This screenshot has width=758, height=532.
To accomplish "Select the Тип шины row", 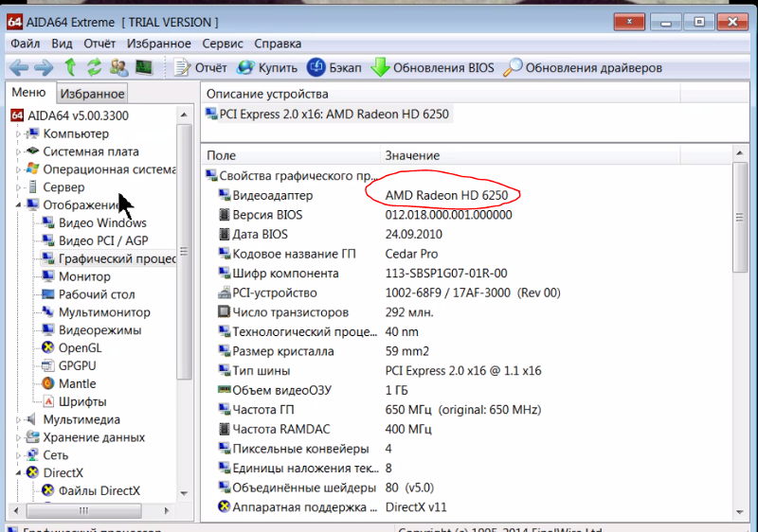I will pos(466,371).
